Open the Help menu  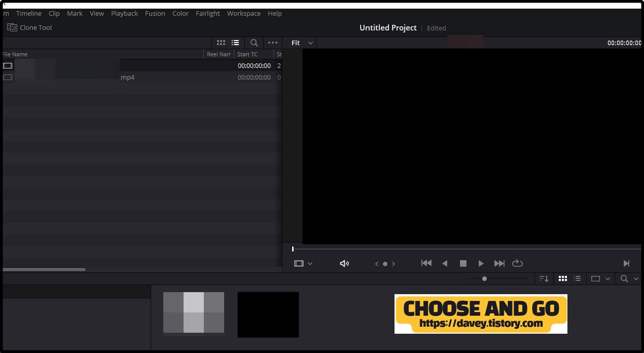(275, 13)
